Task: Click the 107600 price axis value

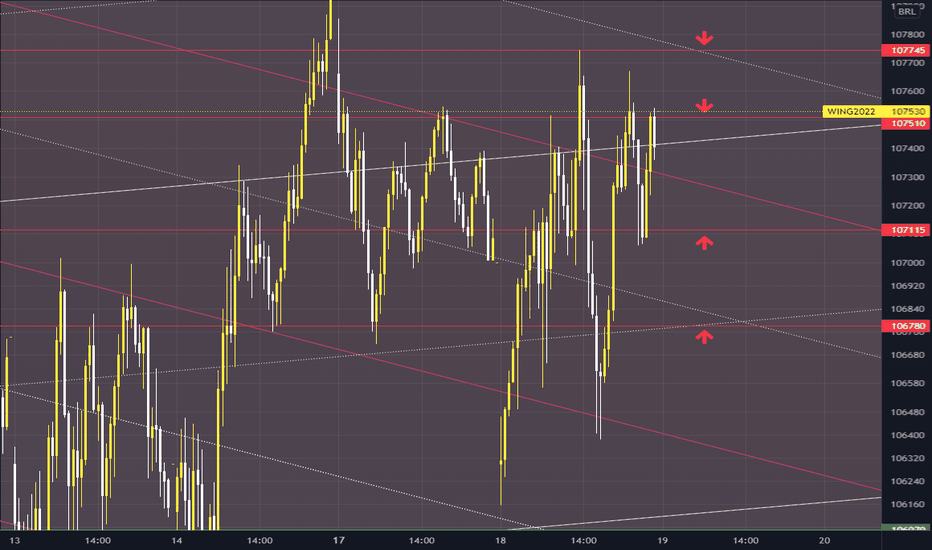Action: tap(907, 91)
